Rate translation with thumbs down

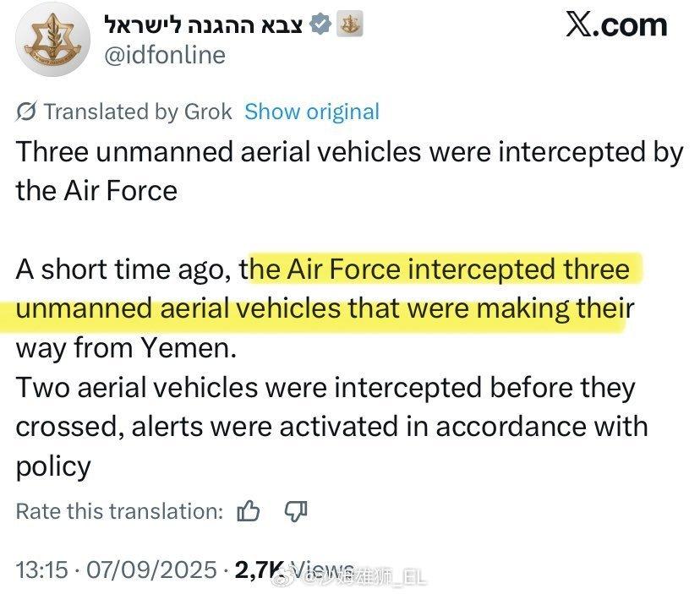click(296, 511)
